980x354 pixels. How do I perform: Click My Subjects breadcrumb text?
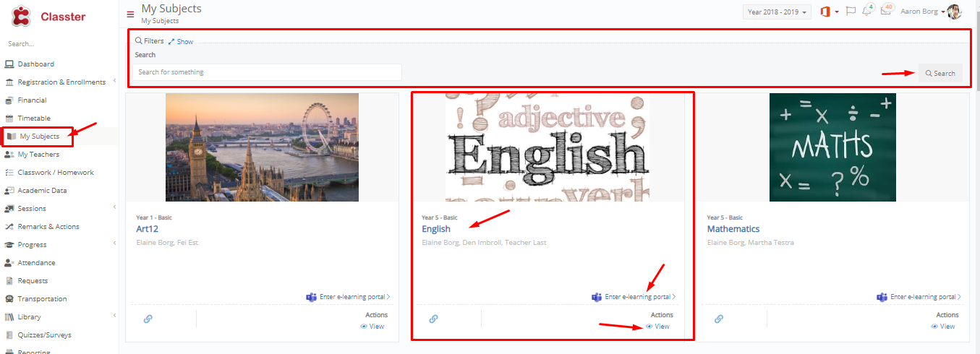(x=160, y=21)
